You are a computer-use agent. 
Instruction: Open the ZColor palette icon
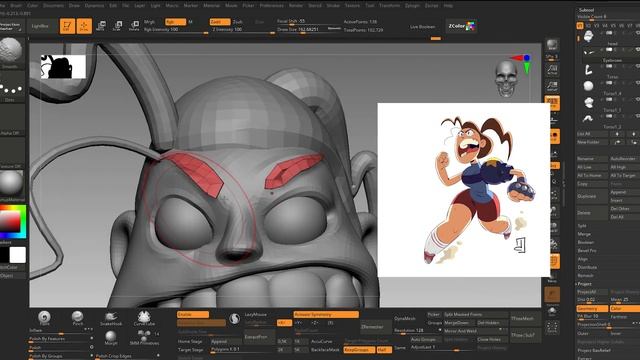point(461,26)
